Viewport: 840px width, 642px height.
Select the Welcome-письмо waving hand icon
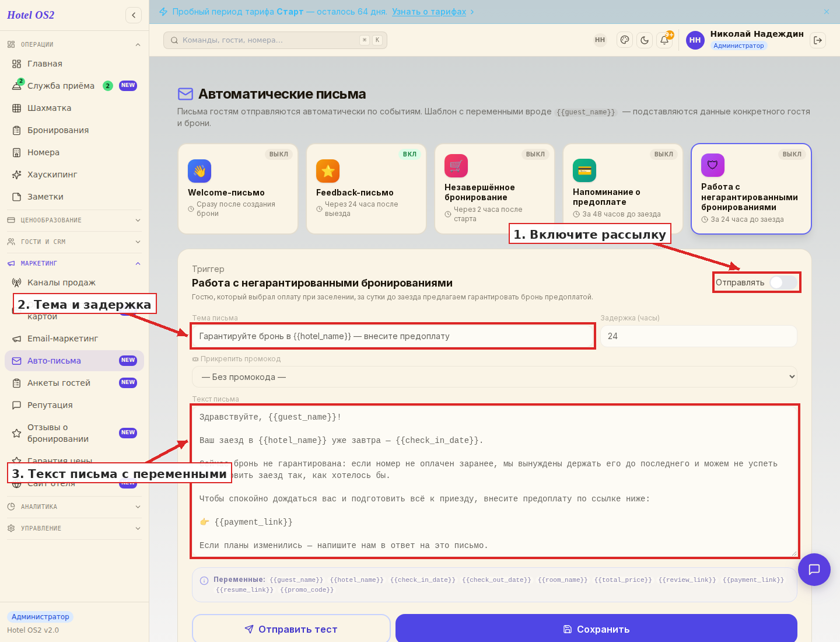pos(199,171)
